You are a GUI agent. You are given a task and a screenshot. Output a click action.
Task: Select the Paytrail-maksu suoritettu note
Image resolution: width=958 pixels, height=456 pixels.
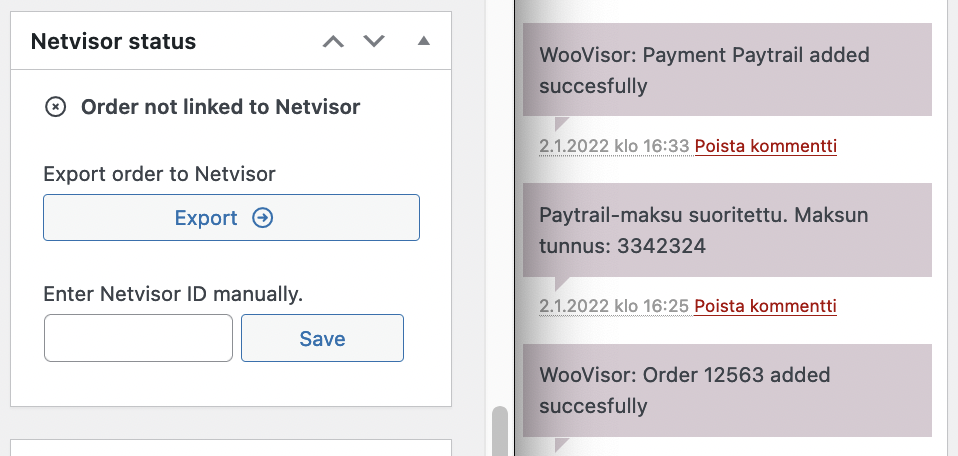pyautogui.click(x=727, y=230)
